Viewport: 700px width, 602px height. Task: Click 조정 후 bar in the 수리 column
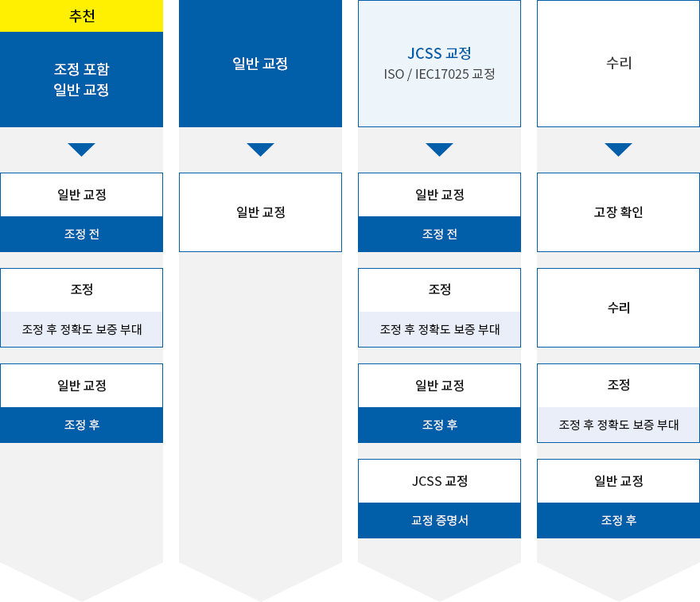coord(618,520)
